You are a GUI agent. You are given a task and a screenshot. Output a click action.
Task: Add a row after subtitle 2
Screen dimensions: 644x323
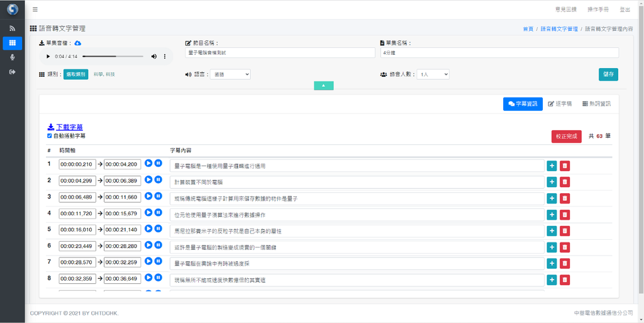(x=552, y=182)
